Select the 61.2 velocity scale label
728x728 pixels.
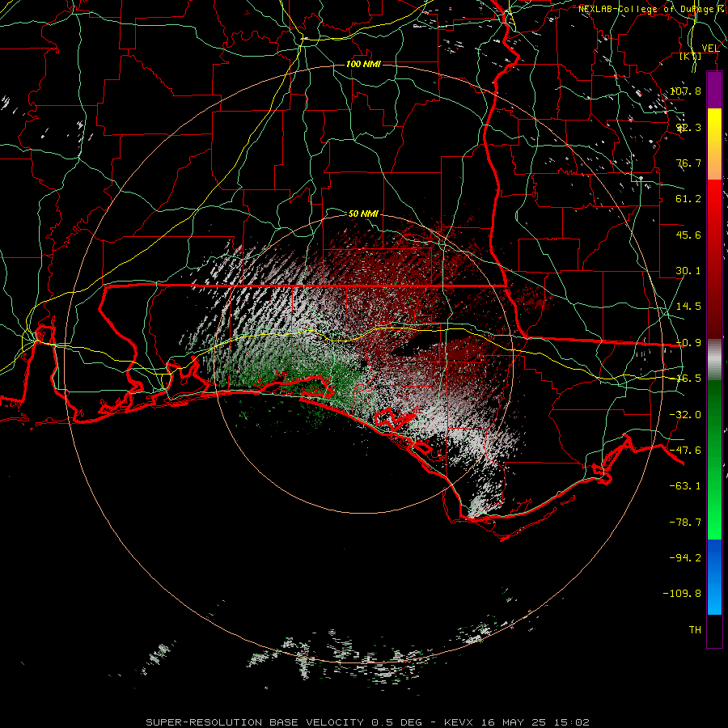pyautogui.click(x=688, y=199)
